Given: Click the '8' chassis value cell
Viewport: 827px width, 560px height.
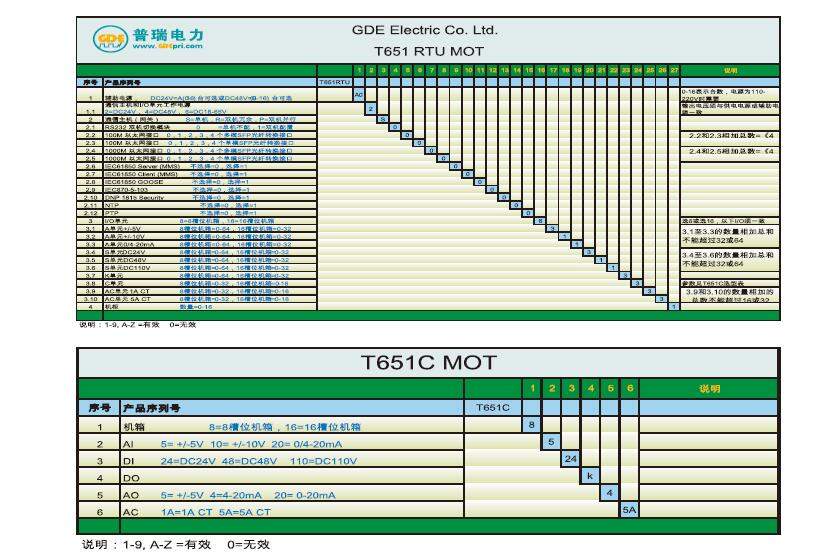Looking at the screenshot, I should (x=533, y=424).
